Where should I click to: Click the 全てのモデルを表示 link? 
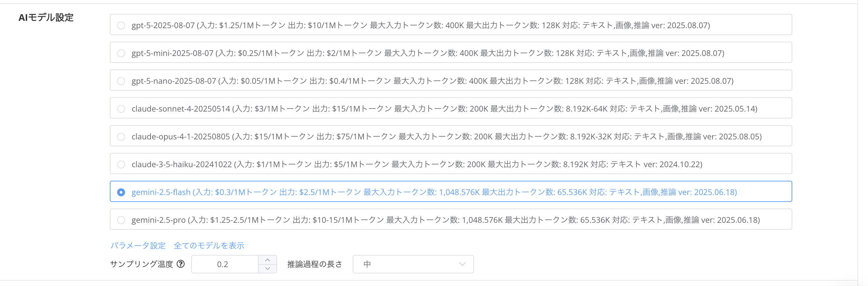pos(209,246)
